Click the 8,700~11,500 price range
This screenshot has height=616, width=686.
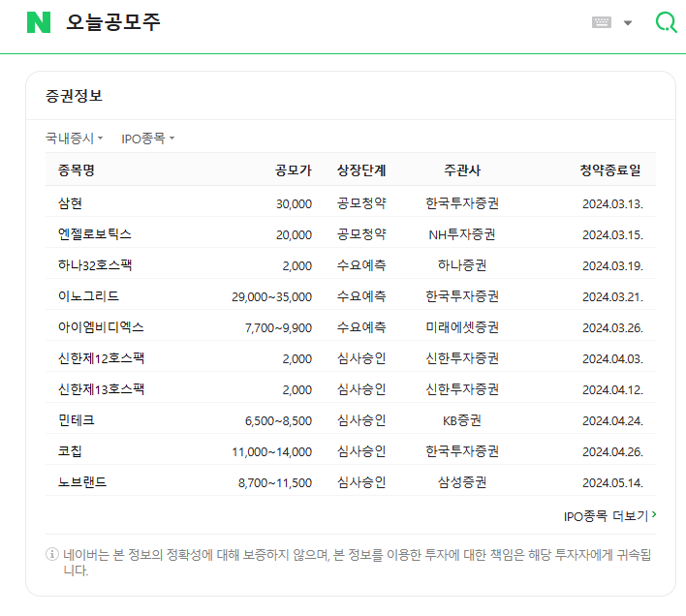pos(275,483)
